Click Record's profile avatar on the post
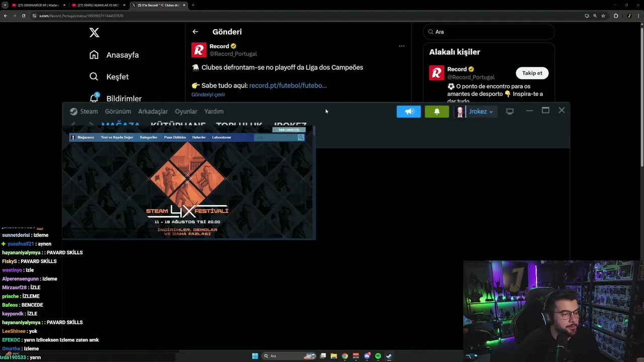The image size is (644, 362). click(x=199, y=50)
